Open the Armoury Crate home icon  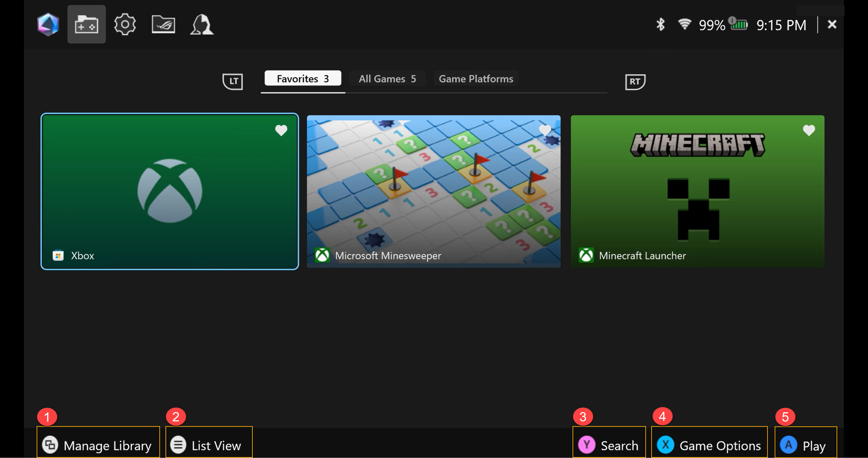point(48,24)
